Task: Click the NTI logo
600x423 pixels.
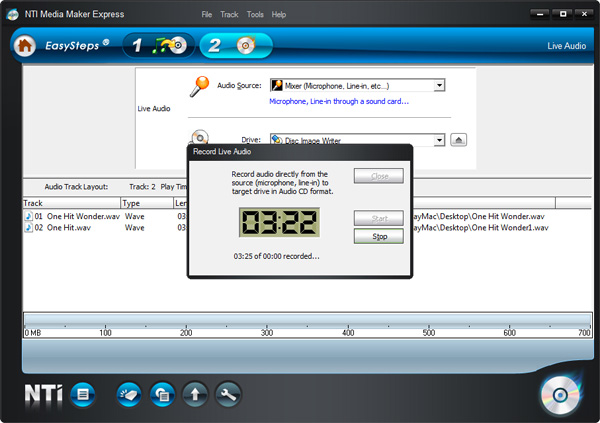Action: (x=43, y=393)
